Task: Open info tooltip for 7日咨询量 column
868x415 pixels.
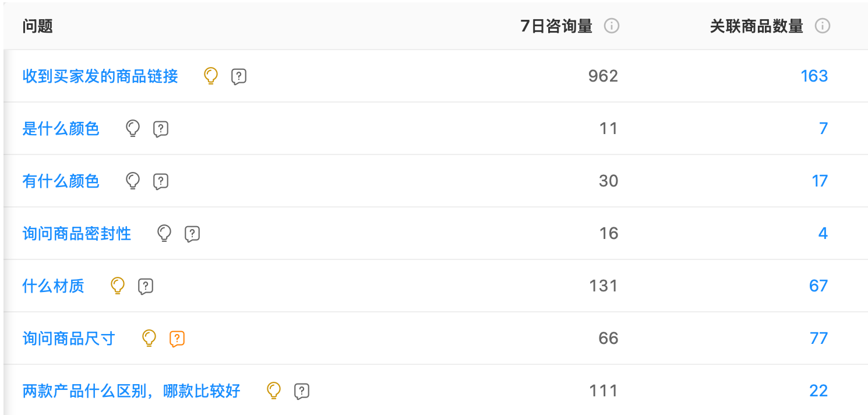Action: [x=611, y=26]
